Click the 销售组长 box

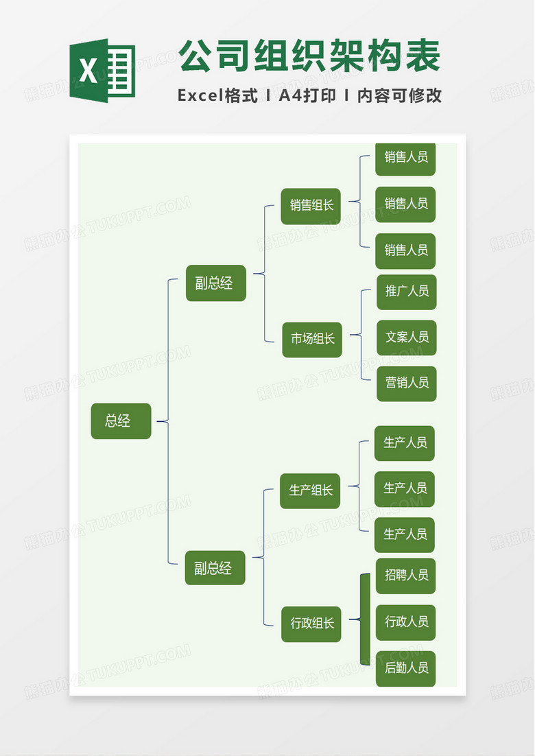[x=311, y=205]
